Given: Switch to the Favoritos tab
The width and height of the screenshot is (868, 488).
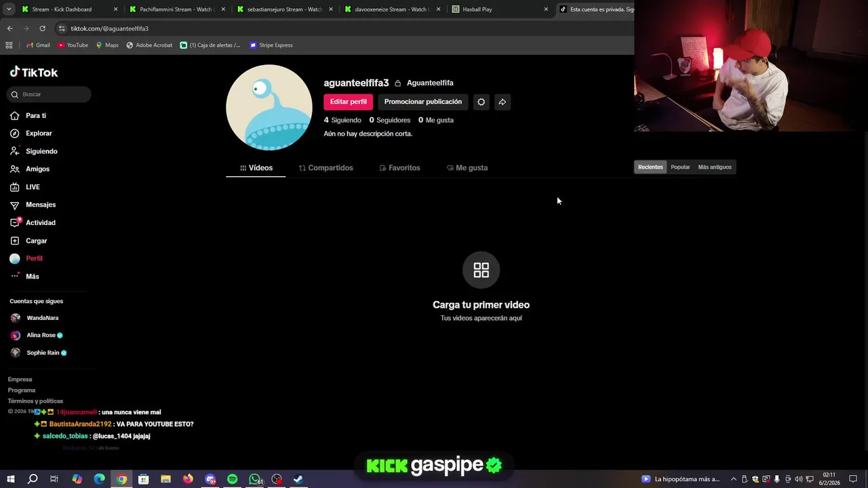Looking at the screenshot, I should pos(400,167).
